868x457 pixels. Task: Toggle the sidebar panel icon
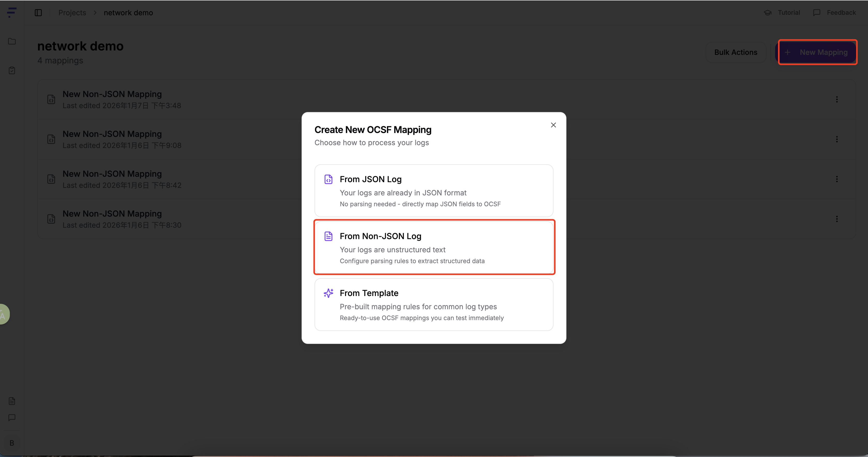point(38,12)
